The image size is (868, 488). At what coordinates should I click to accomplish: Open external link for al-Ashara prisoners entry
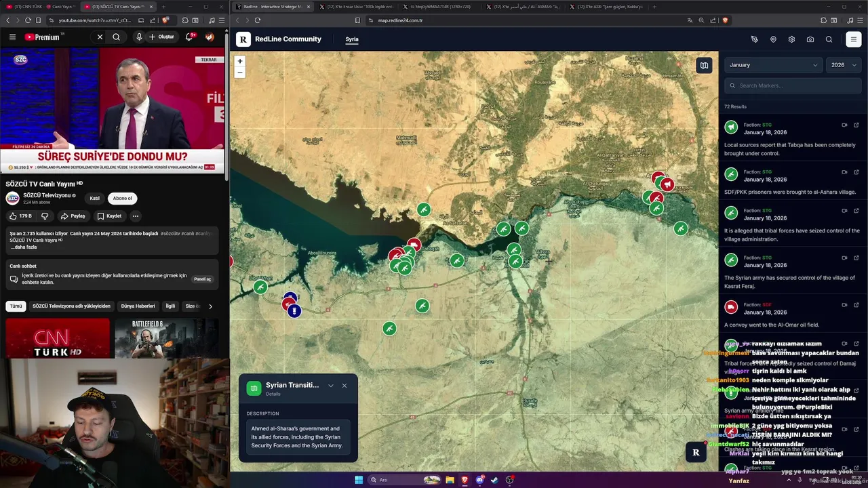click(x=856, y=172)
